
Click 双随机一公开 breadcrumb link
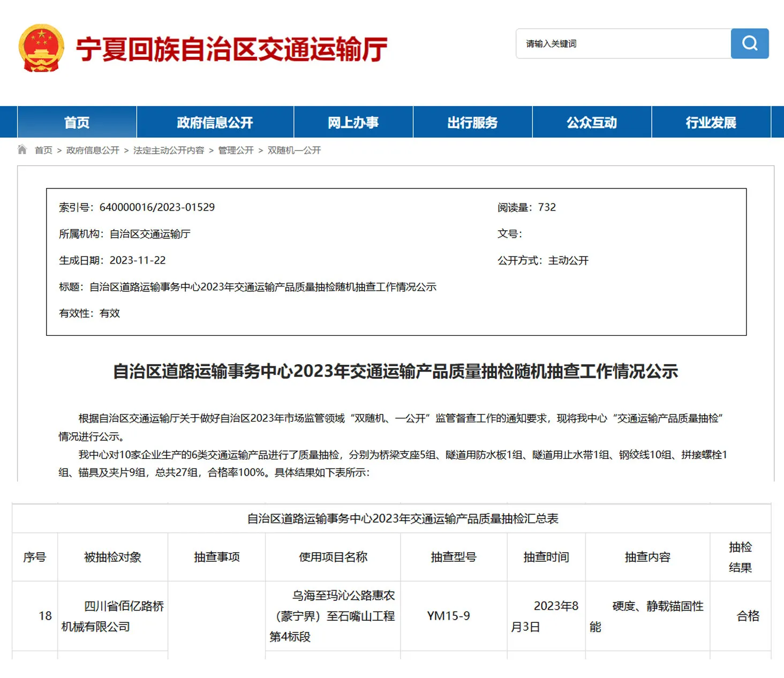293,150
